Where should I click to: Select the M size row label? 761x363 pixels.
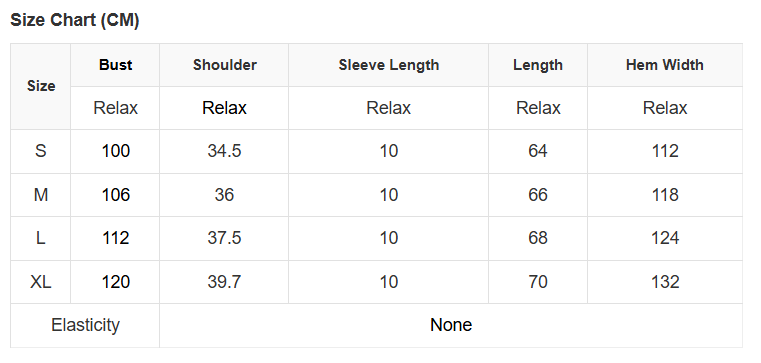(x=41, y=195)
